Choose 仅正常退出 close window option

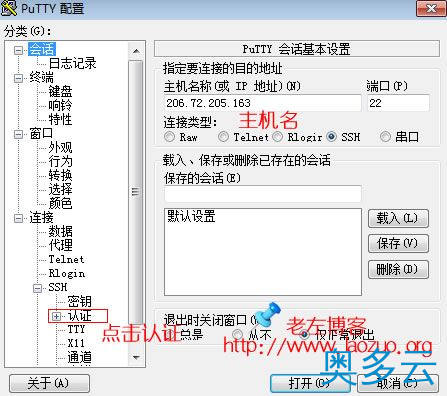(x=304, y=334)
